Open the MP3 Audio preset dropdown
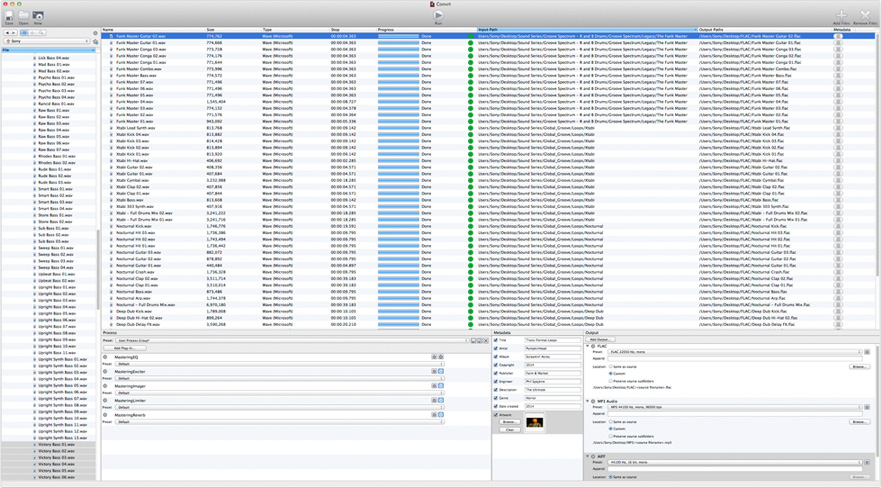 735,407
